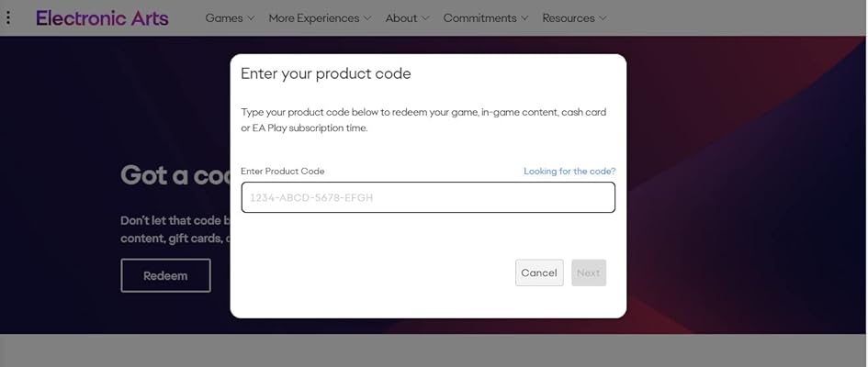Image resolution: width=868 pixels, height=367 pixels.
Task: Open the More Experiences menu
Action: click(313, 18)
